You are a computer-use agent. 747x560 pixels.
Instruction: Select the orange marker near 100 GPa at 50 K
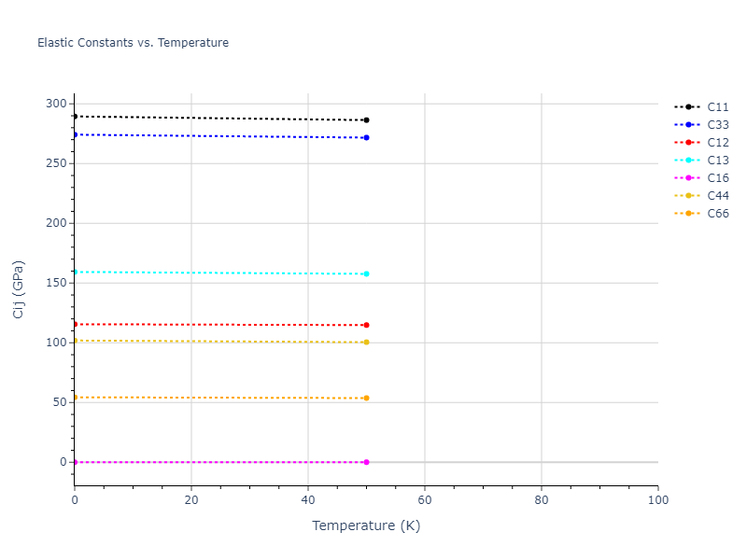click(x=366, y=343)
